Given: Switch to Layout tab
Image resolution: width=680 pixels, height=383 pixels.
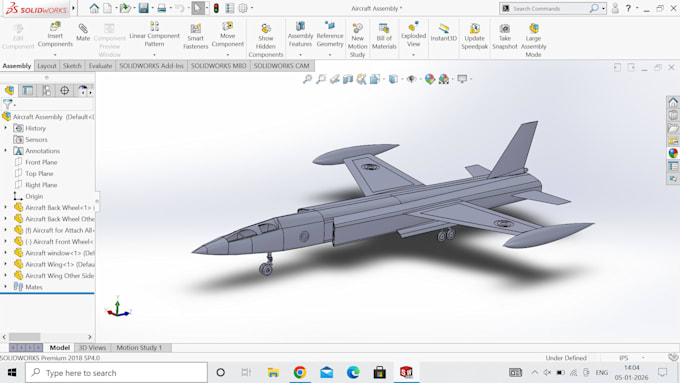Looking at the screenshot, I should point(47,66).
